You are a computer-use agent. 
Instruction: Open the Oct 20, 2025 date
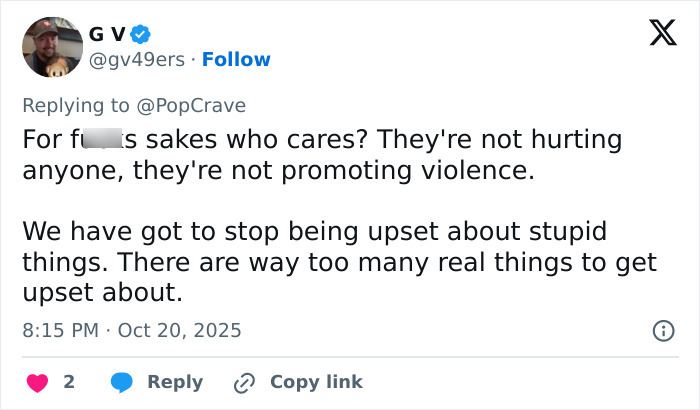coord(180,329)
